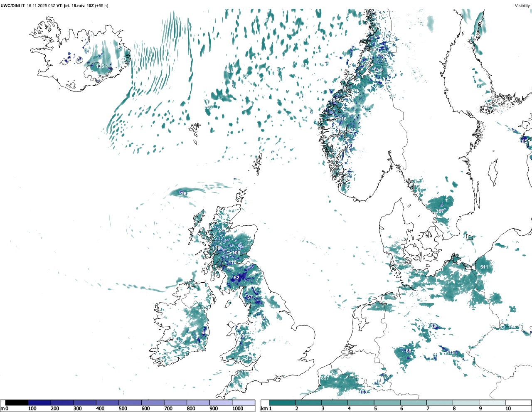This screenshot has height=412, width=532.
Task: Select the lightest swatch between 9 and 10 km
Action: [x=492, y=403]
